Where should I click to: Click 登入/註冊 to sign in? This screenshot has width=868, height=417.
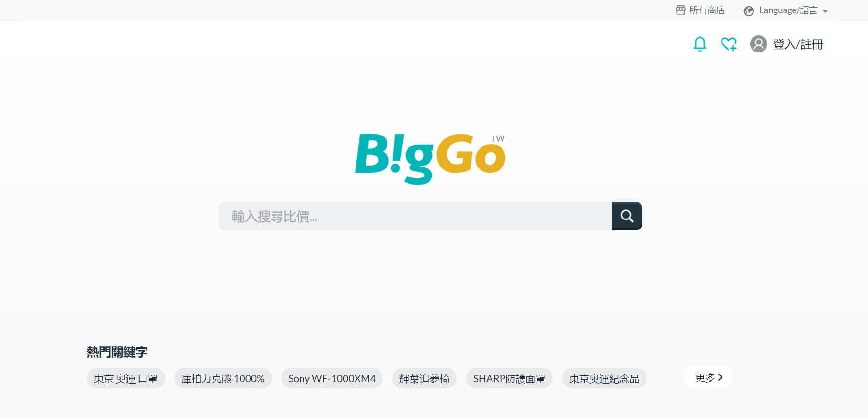(x=797, y=44)
